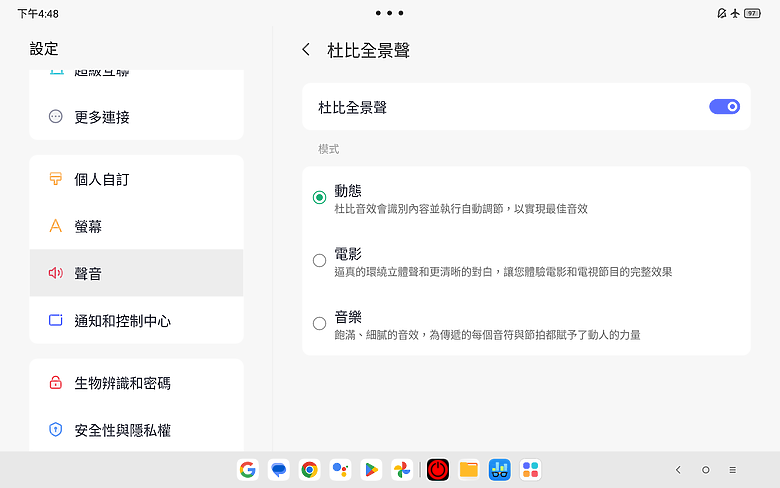The height and width of the screenshot is (488, 780).
Task: Open red power button app in dock
Action: coord(438,470)
